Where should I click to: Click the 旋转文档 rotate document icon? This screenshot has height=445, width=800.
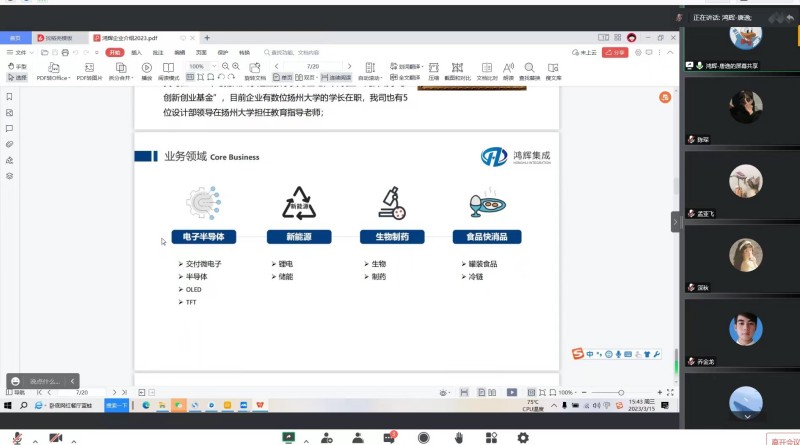pos(255,68)
